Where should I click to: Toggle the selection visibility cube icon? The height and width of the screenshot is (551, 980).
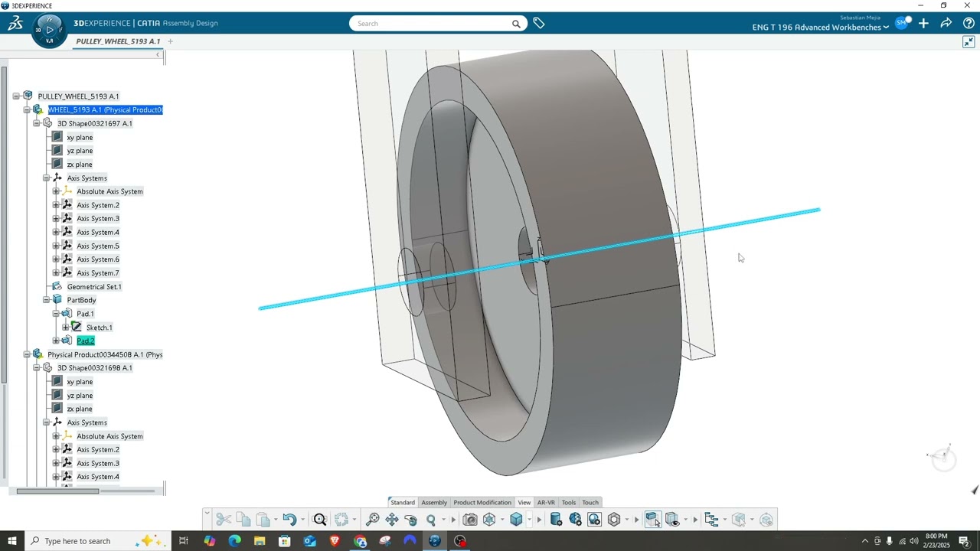click(x=653, y=520)
